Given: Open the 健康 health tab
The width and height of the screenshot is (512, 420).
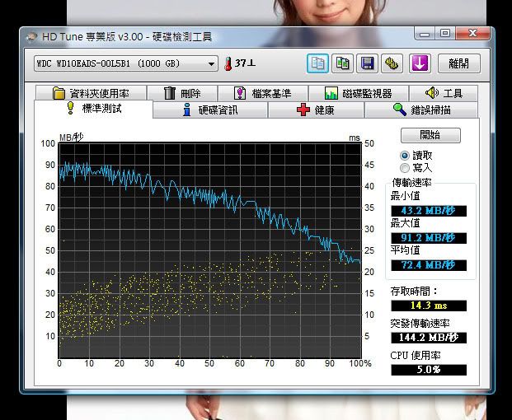Looking at the screenshot, I should pos(316,110).
